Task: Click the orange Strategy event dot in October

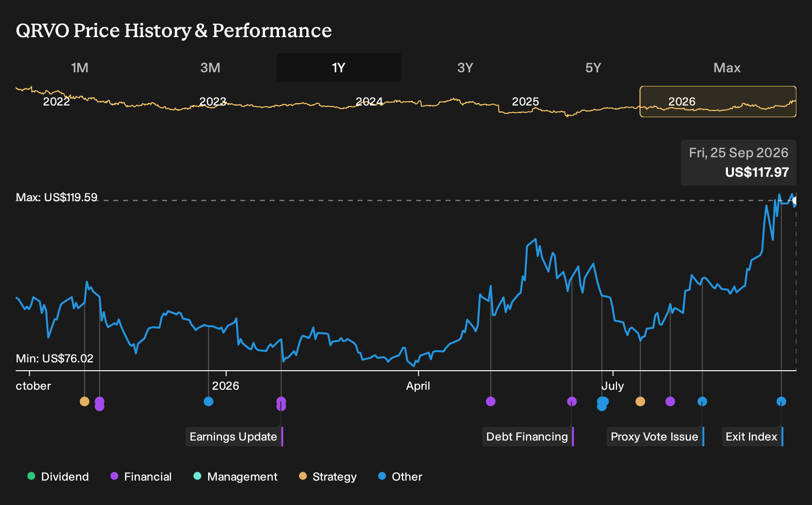Action: click(85, 401)
